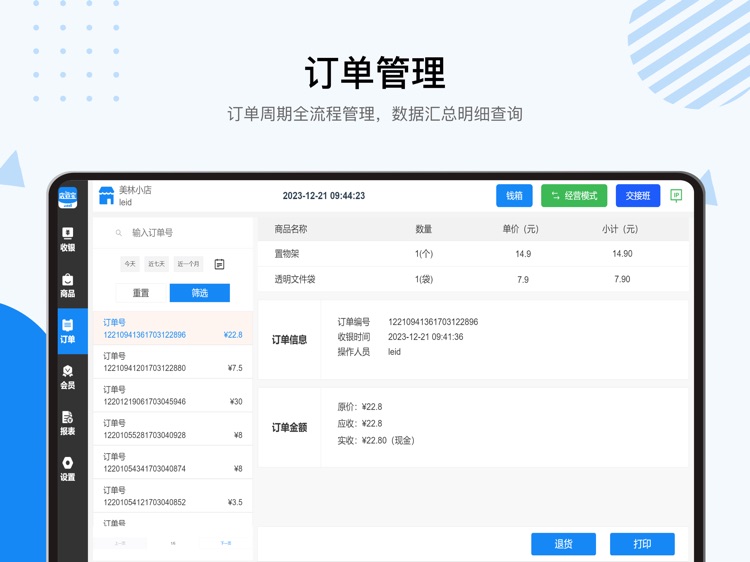Select order 12210941201703122880
This screenshot has height=562, width=750.
click(x=173, y=362)
